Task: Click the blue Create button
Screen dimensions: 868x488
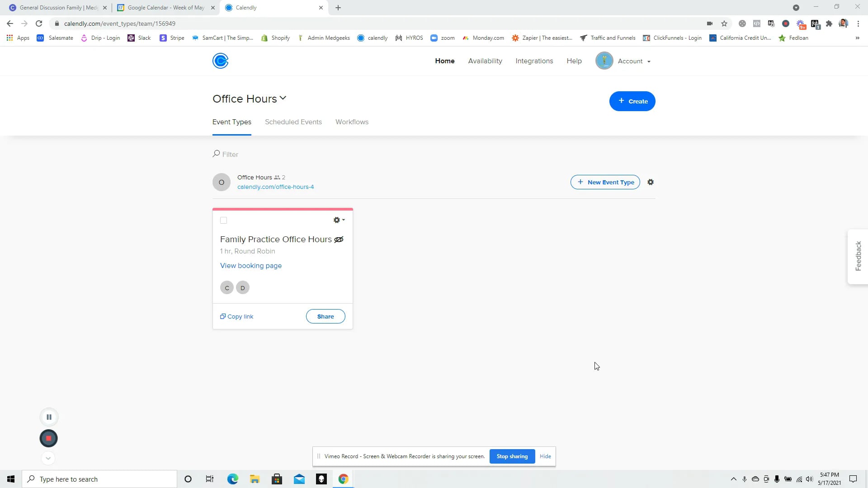Action: click(x=632, y=101)
